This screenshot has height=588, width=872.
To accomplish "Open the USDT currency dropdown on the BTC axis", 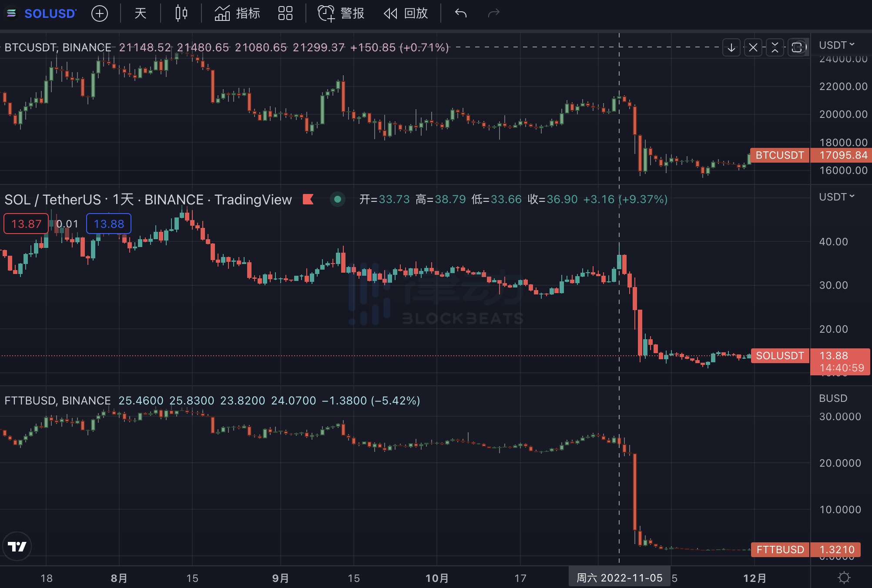I will (x=835, y=45).
